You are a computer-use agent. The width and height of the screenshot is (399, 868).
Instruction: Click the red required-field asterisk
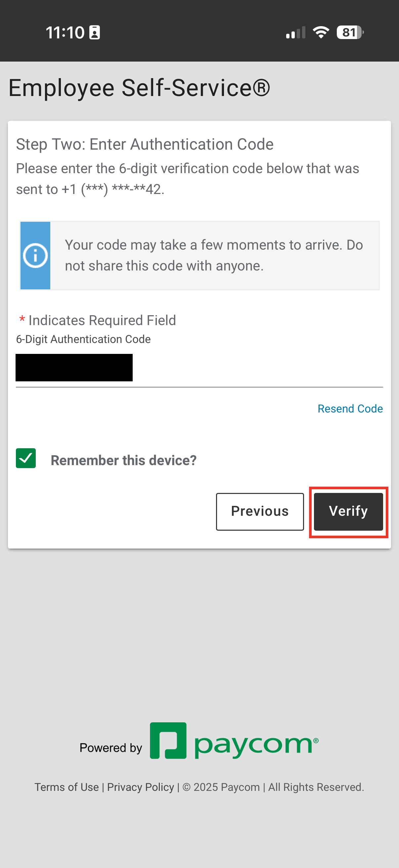(22, 319)
